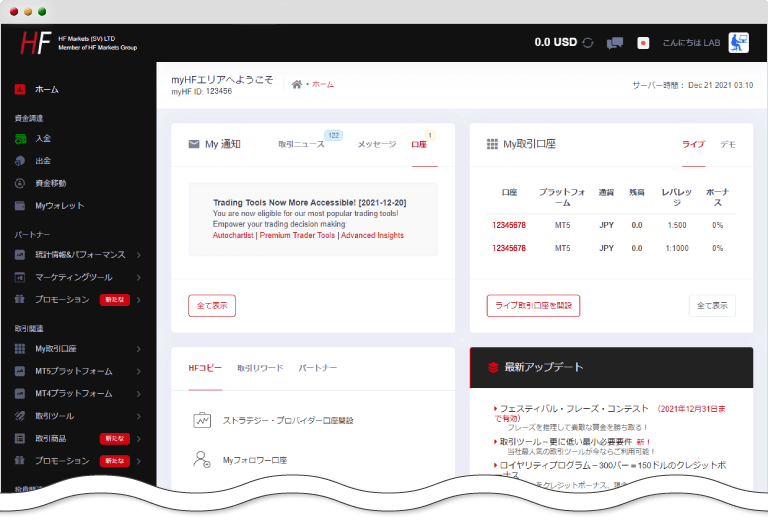Click the envelope icon beside My 通知

click(x=194, y=144)
